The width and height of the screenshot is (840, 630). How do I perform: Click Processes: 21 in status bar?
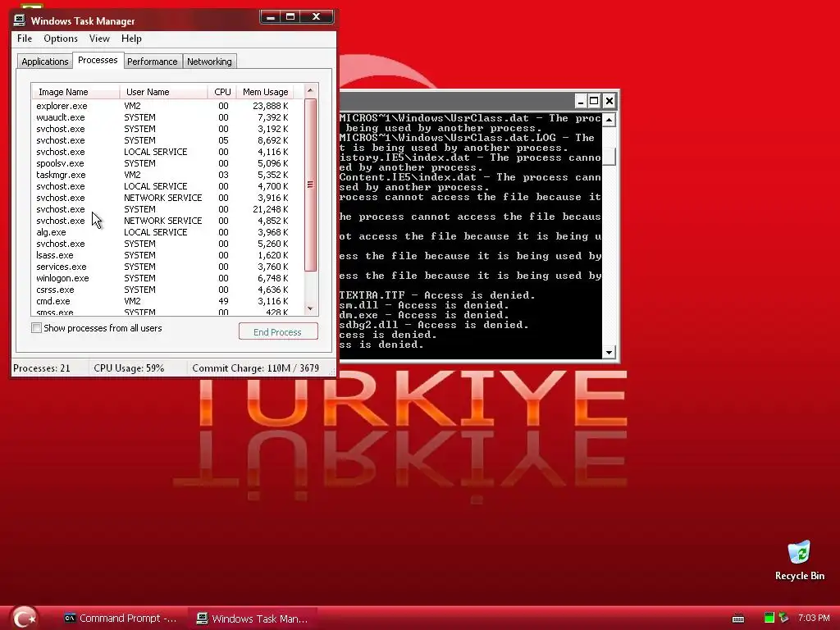click(42, 368)
